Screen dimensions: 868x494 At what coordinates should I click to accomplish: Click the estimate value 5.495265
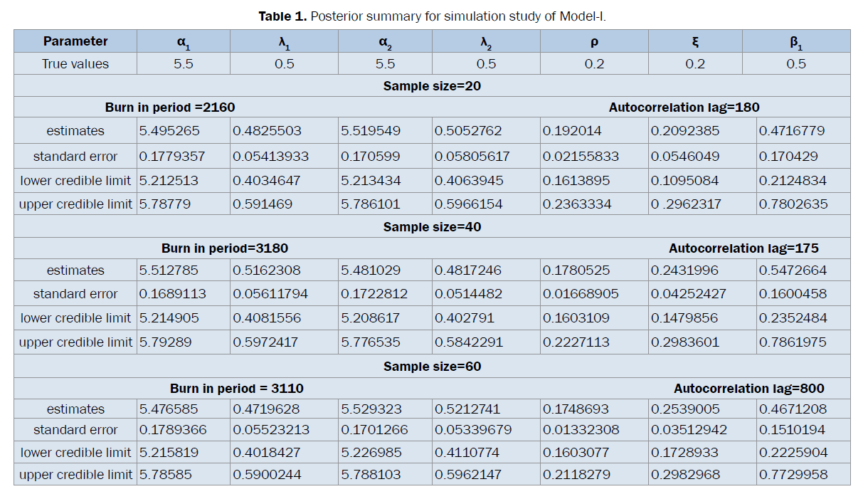coord(169,131)
